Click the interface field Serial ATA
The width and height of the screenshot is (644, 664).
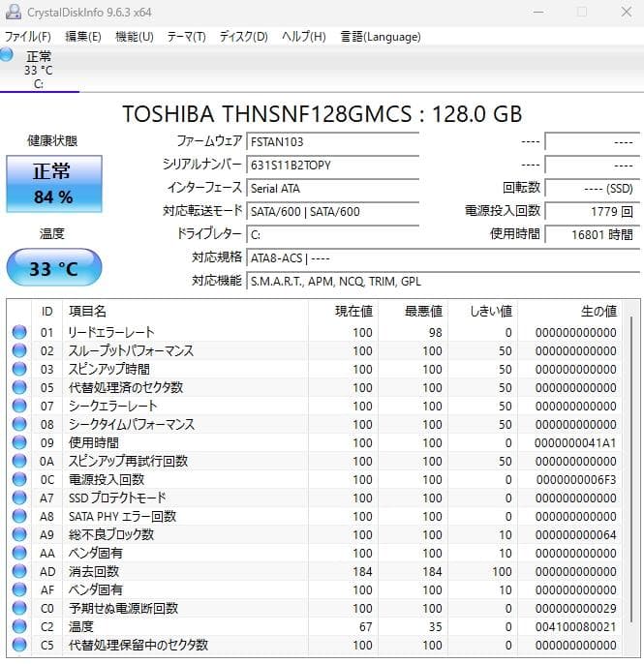332,189
